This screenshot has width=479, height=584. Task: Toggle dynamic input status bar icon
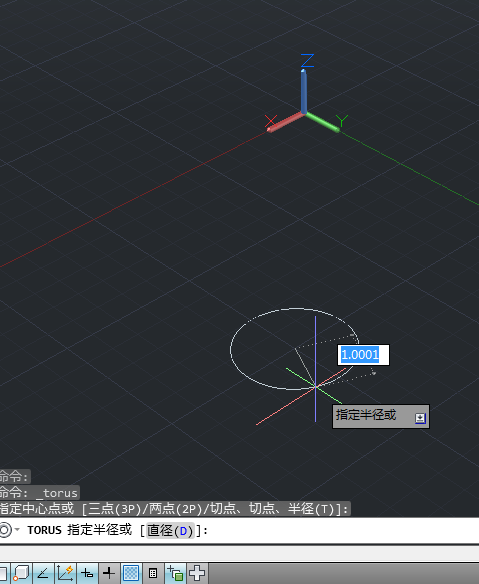tap(87, 573)
